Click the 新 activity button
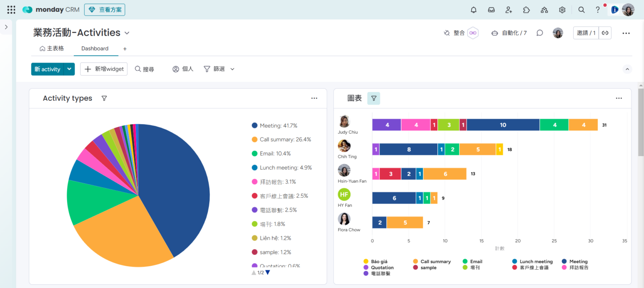644x288 pixels. (47, 69)
